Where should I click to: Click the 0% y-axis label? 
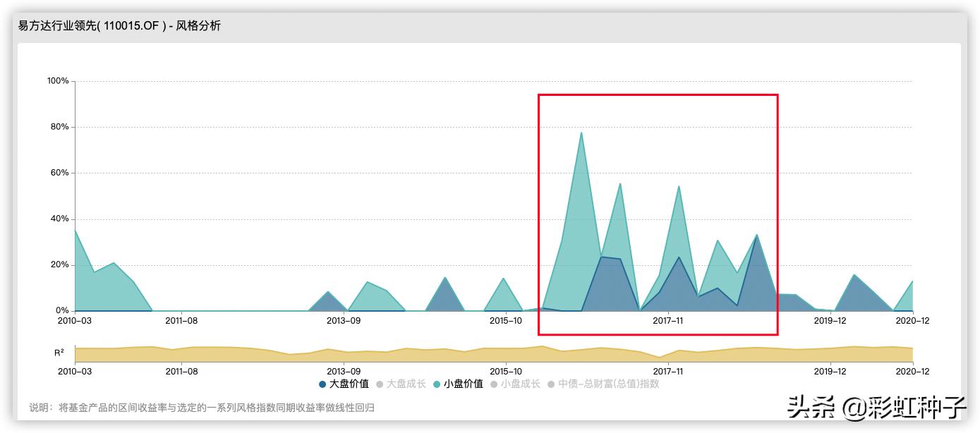click(x=62, y=311)
